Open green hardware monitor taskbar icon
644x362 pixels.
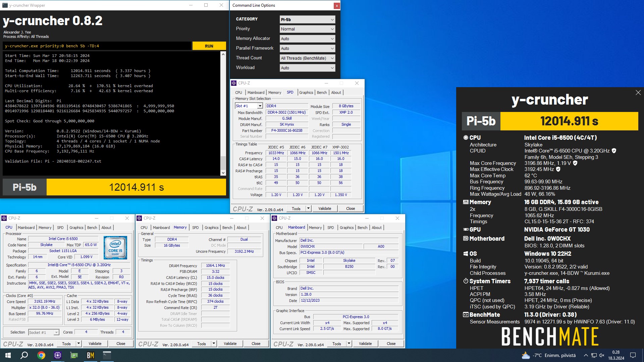tap(74, 355)
